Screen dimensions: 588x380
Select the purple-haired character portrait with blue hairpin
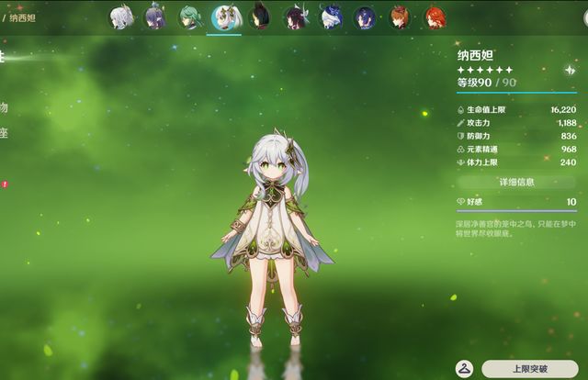[x=155, y=17]
